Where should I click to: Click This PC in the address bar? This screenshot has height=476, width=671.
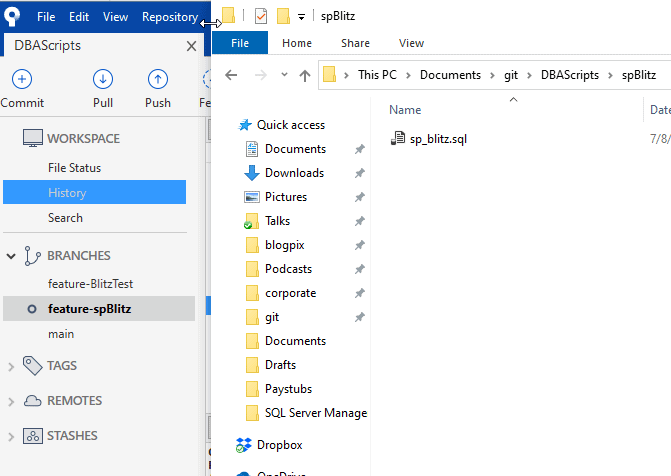click(x=377, y=75)
